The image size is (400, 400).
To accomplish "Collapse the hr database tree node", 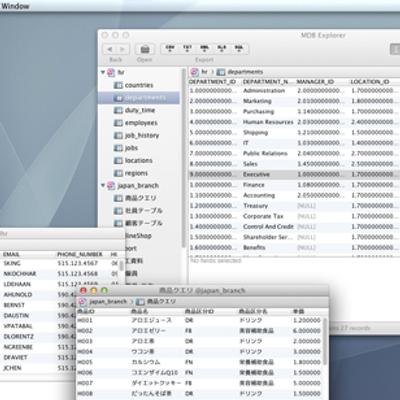I will pyautogui.click(x=103, y=72).
